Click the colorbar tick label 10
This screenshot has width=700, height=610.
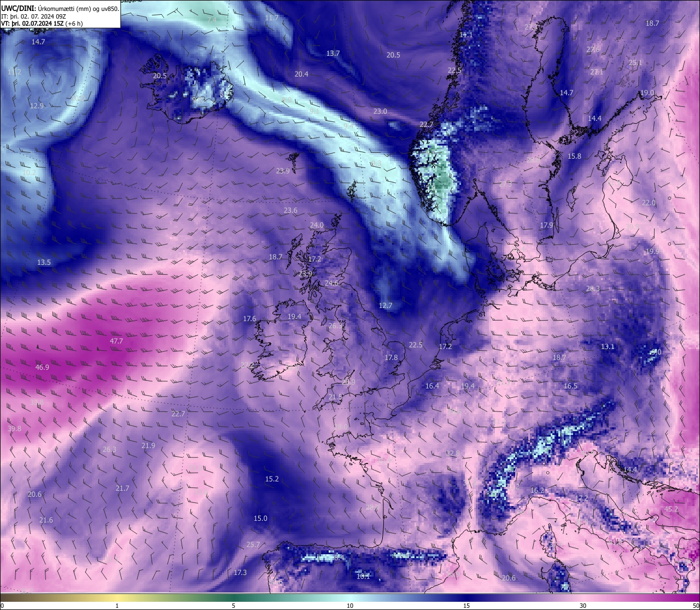coord(350,605)
